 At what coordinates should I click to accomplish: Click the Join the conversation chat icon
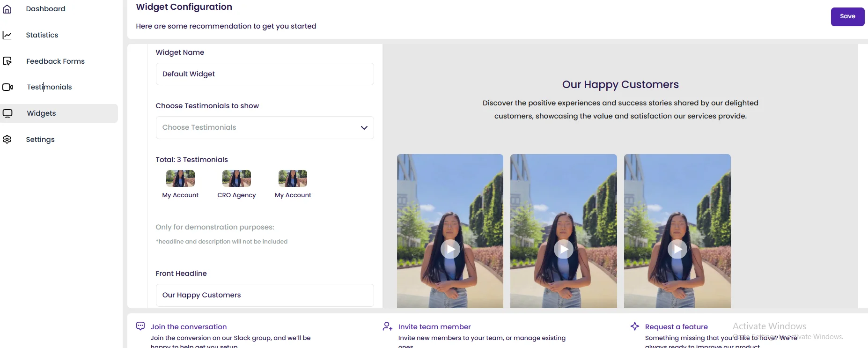(x=140, y=326)
